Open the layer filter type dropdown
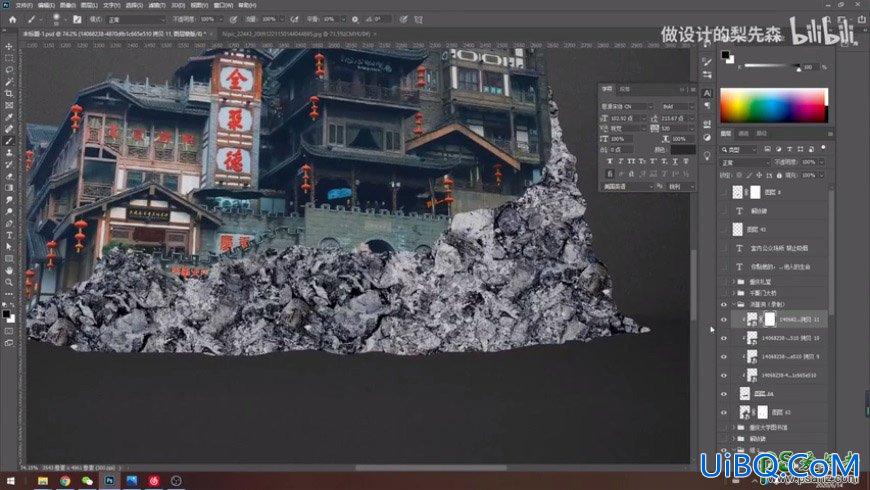Screen dimensions: 870x490 coord(739,149)
